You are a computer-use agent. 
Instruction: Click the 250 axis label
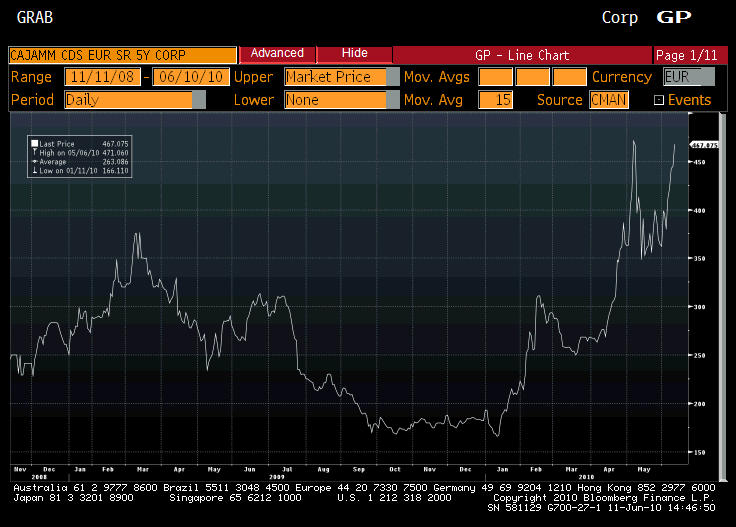point(699,355)
